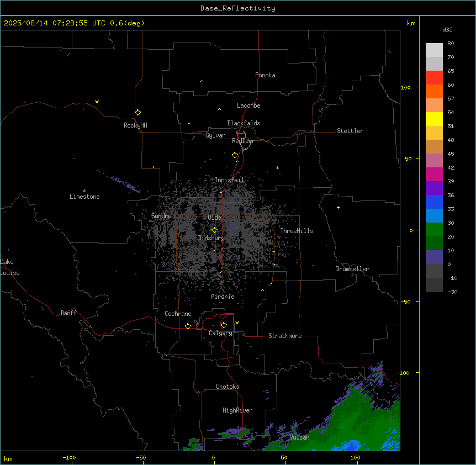Click the Innisfail city label
This screenshot has width=476, height=465.
[x=230, y=180]
